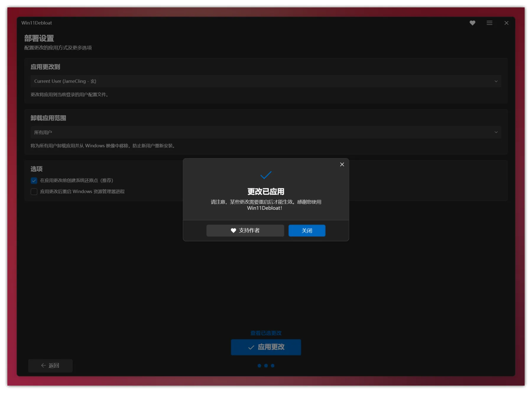Viewport: 532px width, 393px height.
Task: Open the 所有用户 uninstall scope dropdown
Action: click(265, 132)
